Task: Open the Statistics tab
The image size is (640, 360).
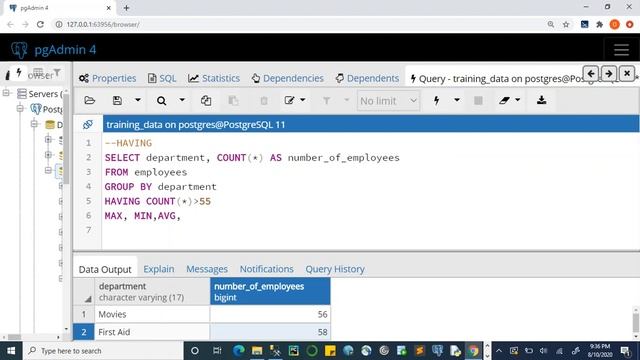Action: [x=214, y=78]
